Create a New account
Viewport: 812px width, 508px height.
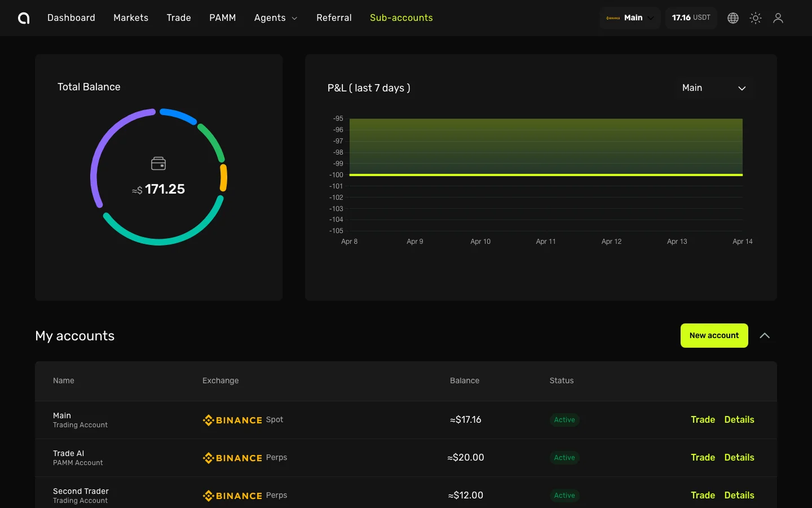point(714,336)
